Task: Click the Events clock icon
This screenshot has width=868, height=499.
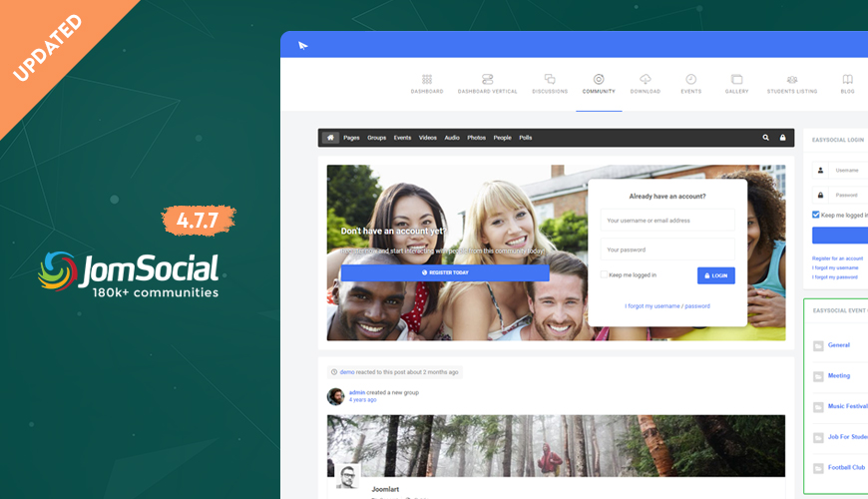Action: 690,79
